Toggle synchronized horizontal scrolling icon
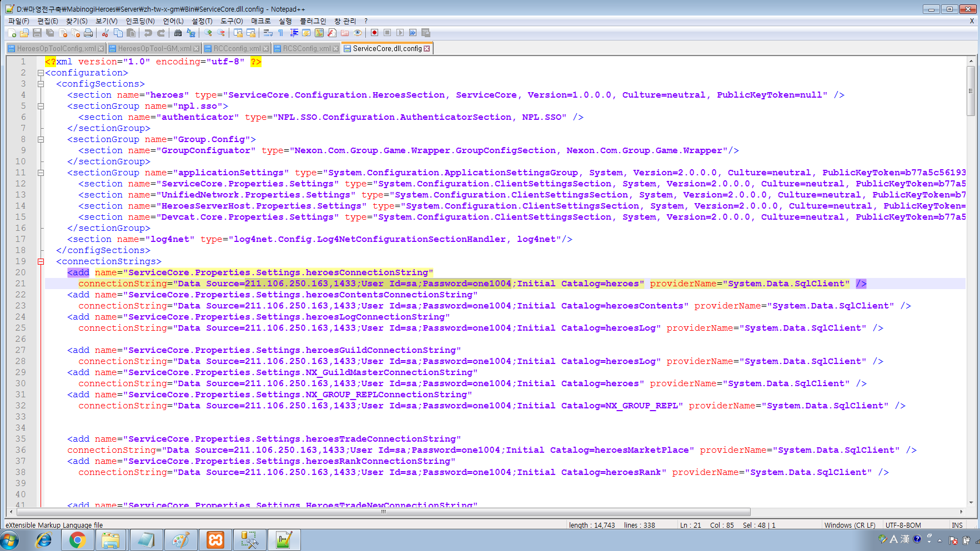 coord(251,33)
